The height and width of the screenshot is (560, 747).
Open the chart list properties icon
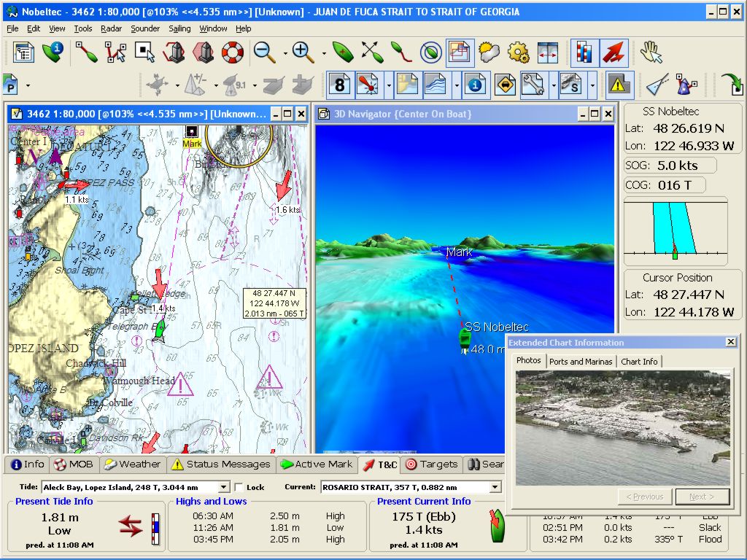23,52
